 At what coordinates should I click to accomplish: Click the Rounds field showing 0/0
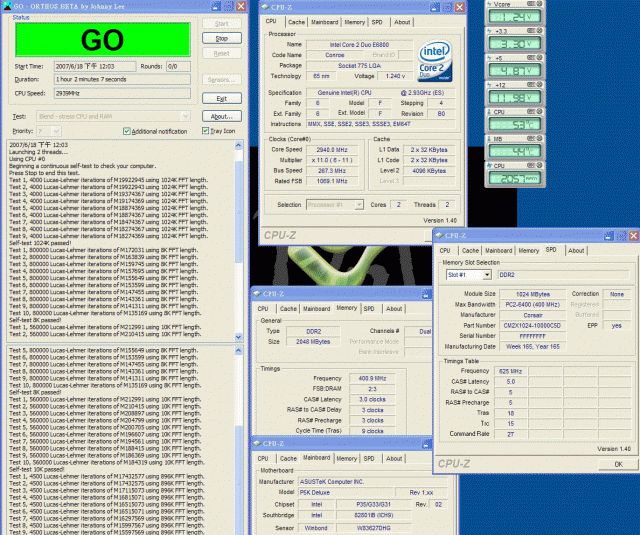click(x=178, y=67)
